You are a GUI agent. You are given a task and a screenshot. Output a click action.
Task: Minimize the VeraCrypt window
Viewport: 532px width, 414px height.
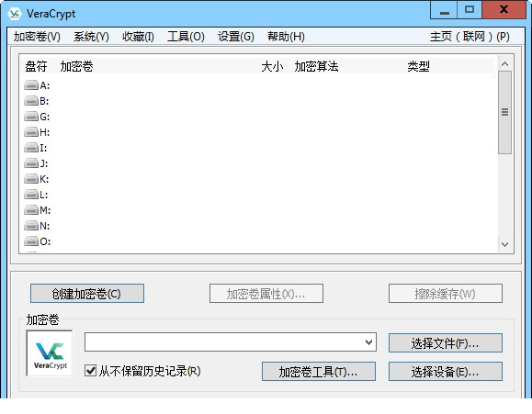pos(444,10)
